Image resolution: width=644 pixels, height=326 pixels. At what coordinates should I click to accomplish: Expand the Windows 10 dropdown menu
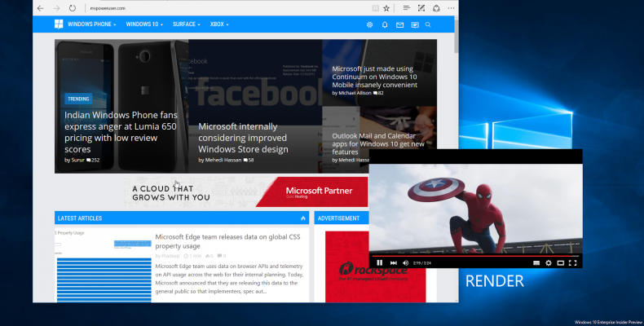[x=144, y=24]
